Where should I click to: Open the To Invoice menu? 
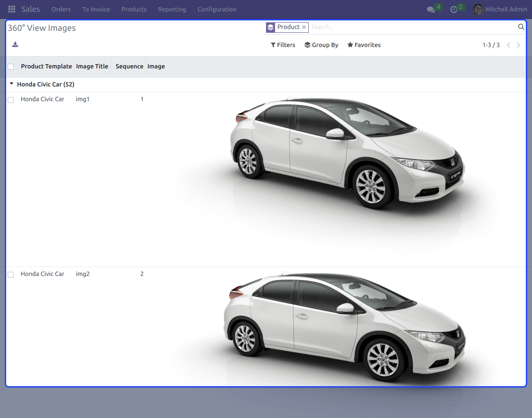(96, 9)
